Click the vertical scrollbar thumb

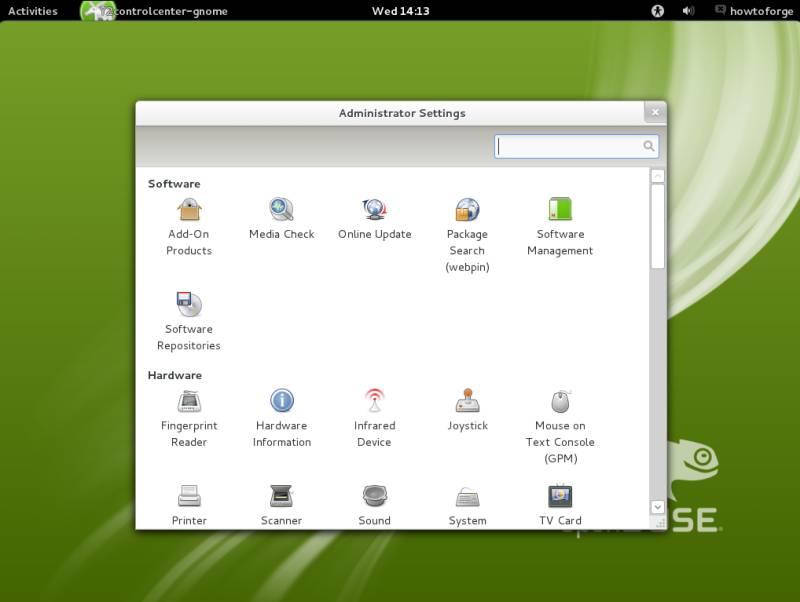point(658,226)
